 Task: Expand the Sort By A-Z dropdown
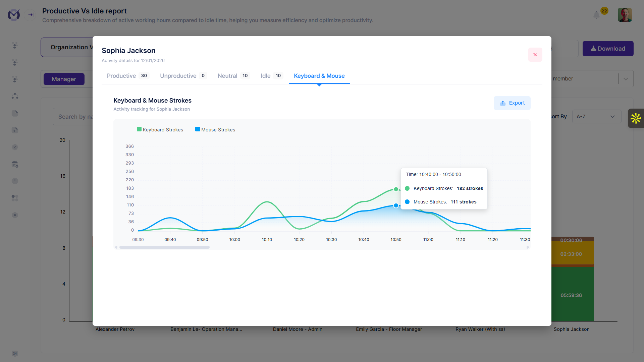[596, 117]
